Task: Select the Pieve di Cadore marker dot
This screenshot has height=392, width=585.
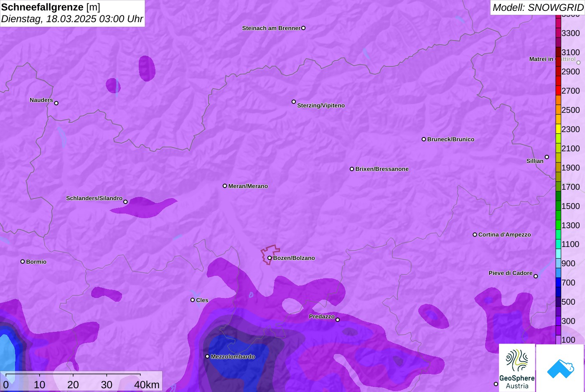Action: click(x=536, y=276)
